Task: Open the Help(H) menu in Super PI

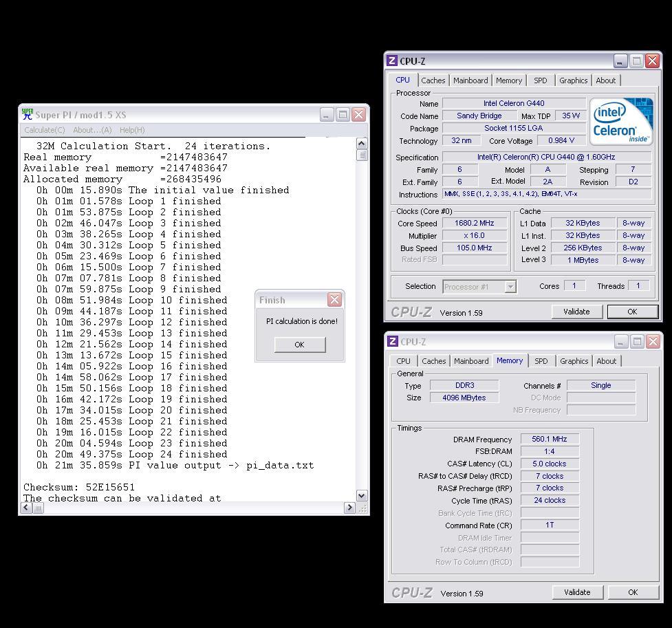Action: (x=132, y=130)
